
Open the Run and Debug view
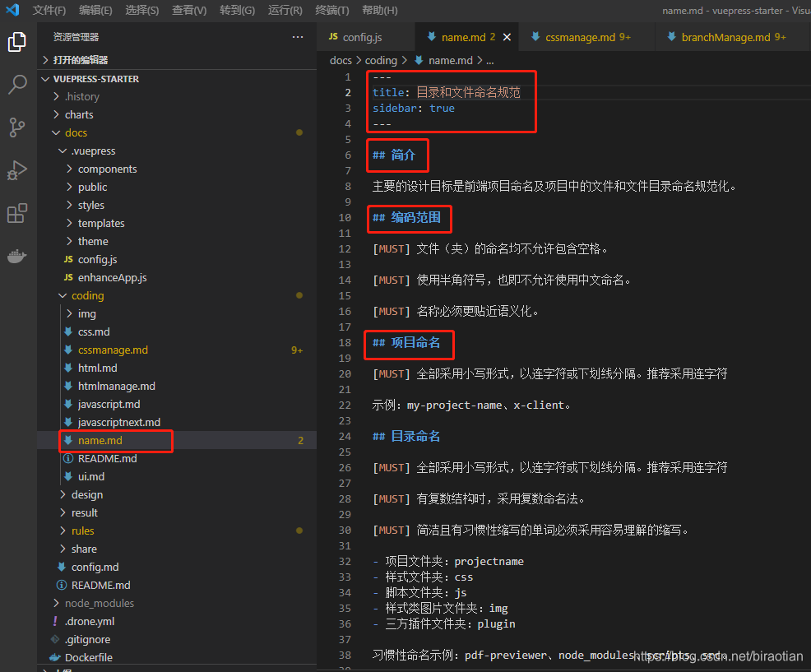(17, 169)
